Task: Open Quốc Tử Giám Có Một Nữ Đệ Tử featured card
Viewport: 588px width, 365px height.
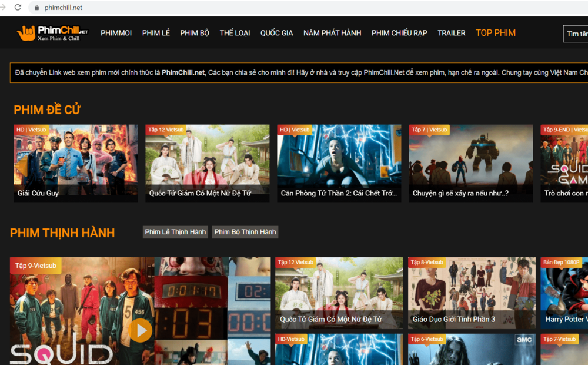Action: [208, 163]
